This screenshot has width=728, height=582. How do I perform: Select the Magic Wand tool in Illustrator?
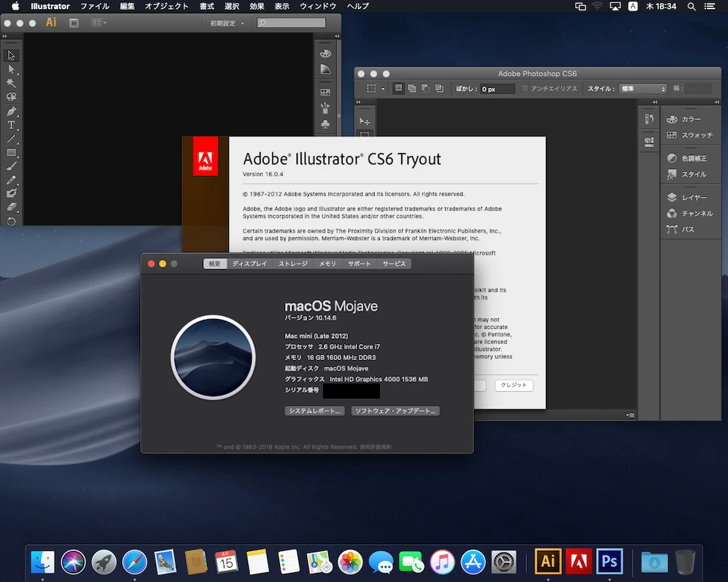click(x=11, y=83)
